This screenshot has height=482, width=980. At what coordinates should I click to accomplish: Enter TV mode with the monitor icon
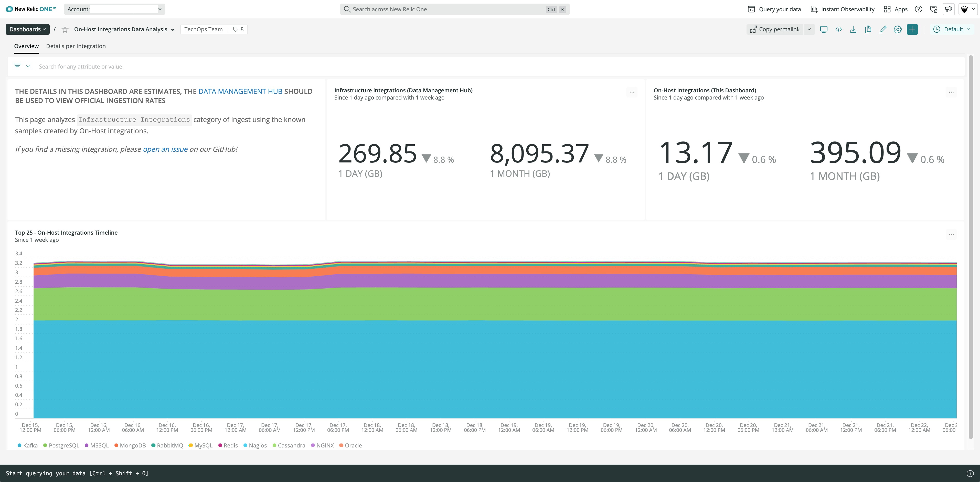(824, 29)
